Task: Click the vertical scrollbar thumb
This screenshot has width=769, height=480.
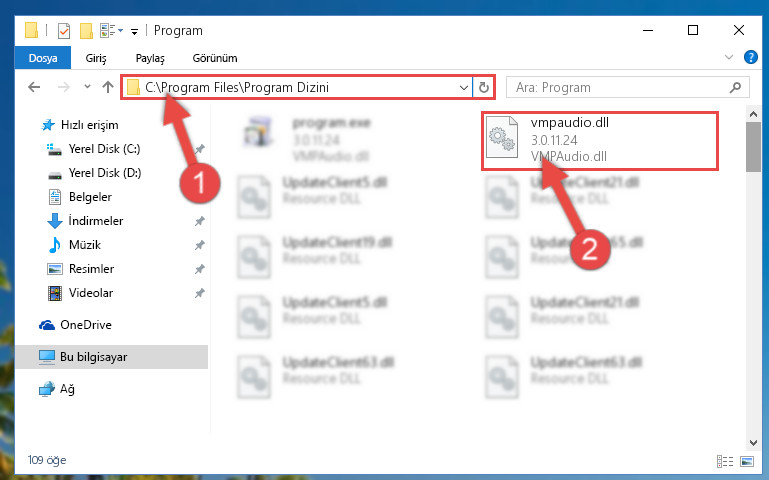Action: 753,147
